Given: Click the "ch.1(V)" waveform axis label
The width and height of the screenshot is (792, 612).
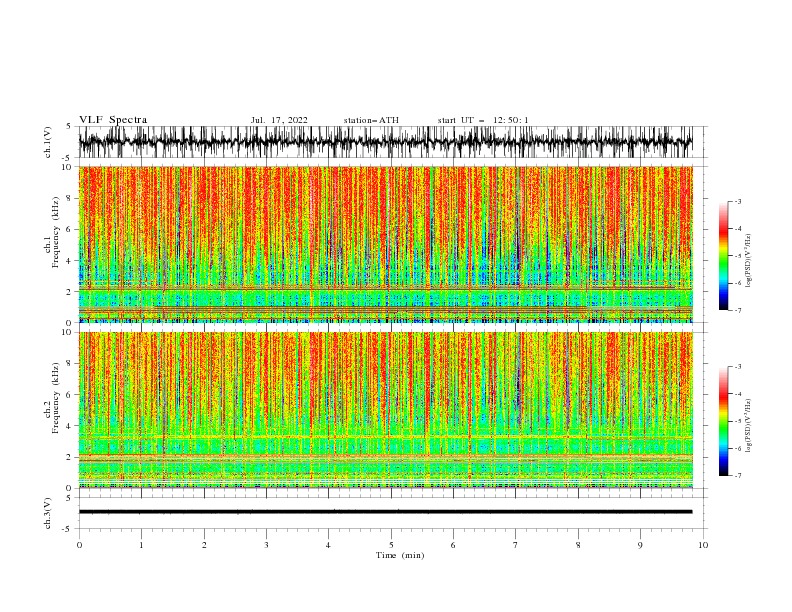Looking at the screenshot, I should (x=48, y=142).
